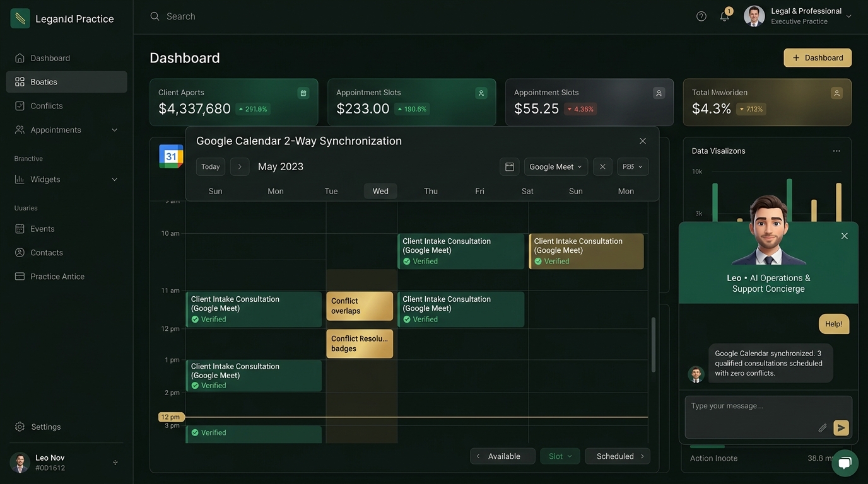Open the notifications bell

(725, 16)
